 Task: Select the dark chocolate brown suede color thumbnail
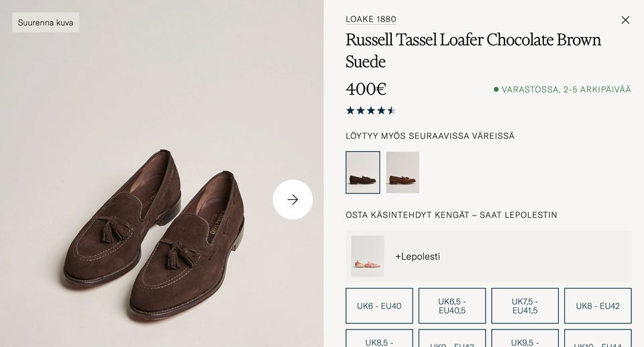pos(363,172)
